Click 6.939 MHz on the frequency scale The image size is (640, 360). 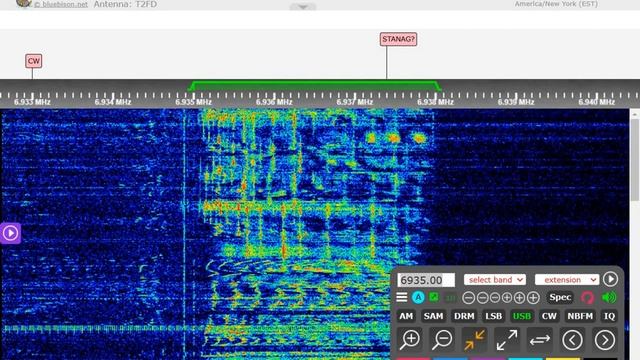(516, 102)
